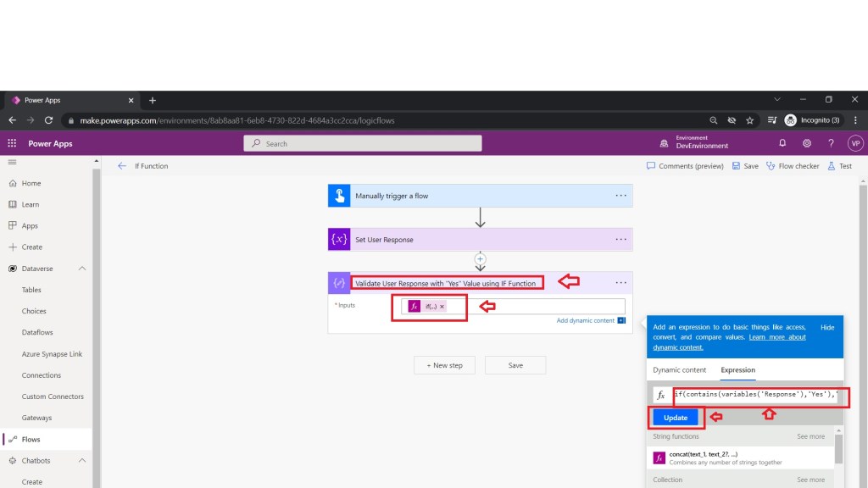
Task: Click the New step button
Action: (x=445, y=365)
